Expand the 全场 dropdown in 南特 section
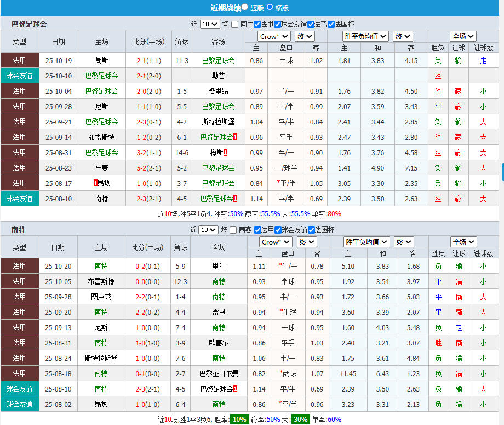The image size is (504, 425). click(x=463, y=242)
